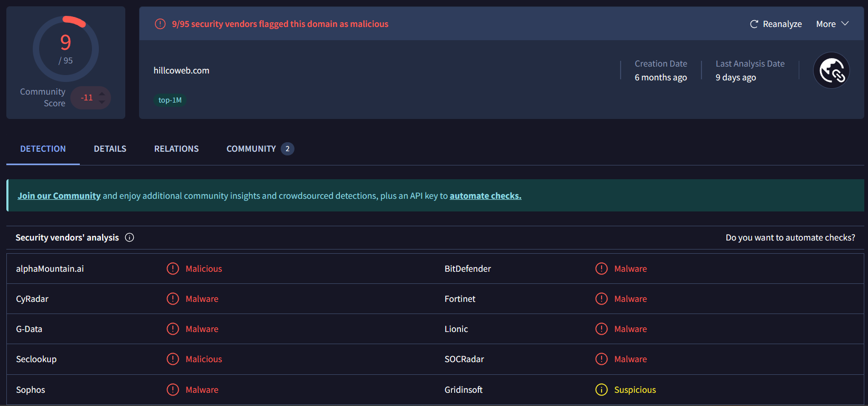Open the automate checks link
This screenshot has width=868, height=406.
485,196
